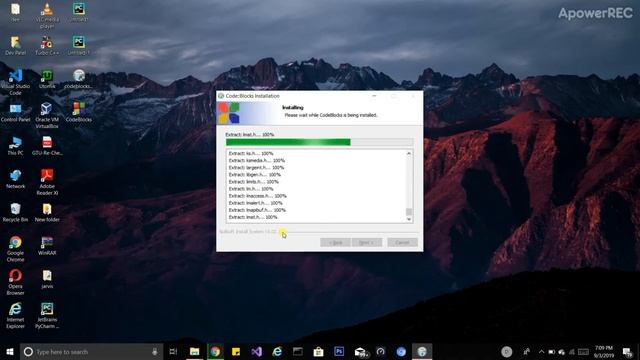The height and width of the screenshot is (360, 640).
Task: Click the battery icon in system tray
Action: [551, 352]
